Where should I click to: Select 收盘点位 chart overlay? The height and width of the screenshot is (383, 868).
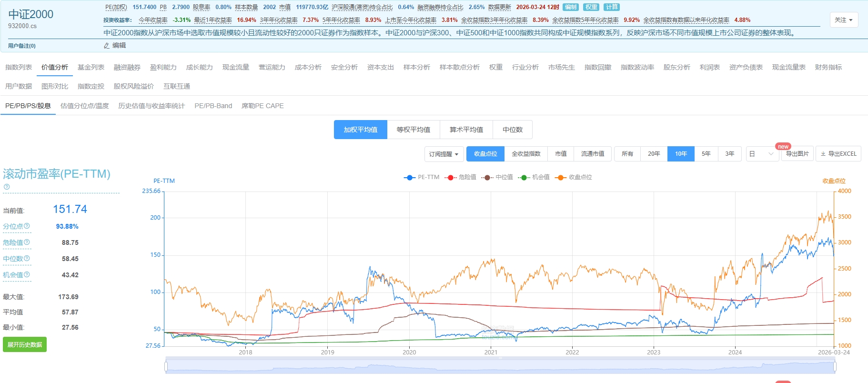coord(485,154)
